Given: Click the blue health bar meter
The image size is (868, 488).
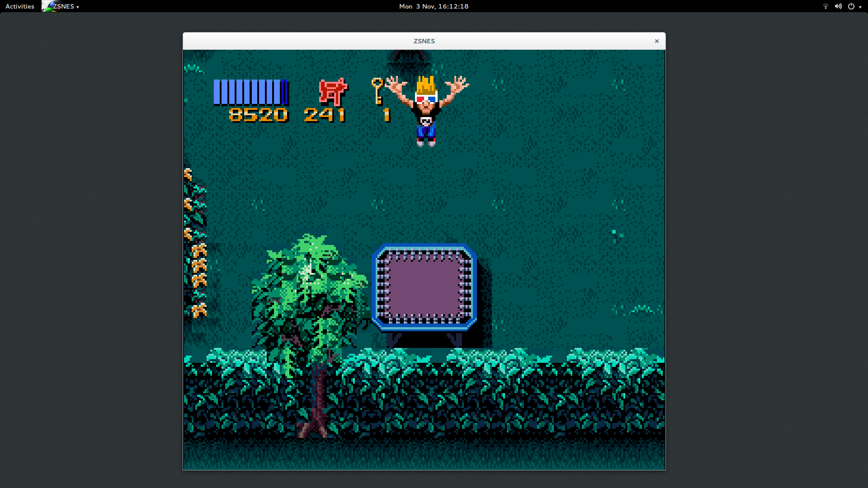Looking at the screenshot, I should click(250, 92).
